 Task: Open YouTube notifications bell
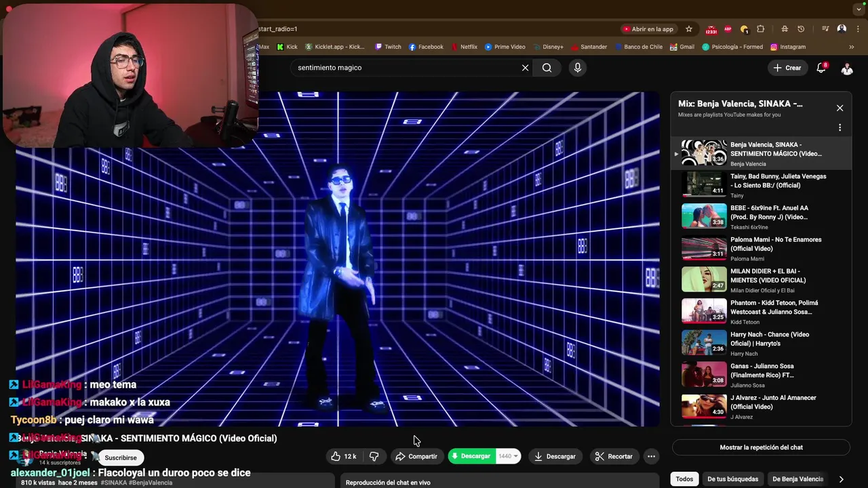coord(821,67)
